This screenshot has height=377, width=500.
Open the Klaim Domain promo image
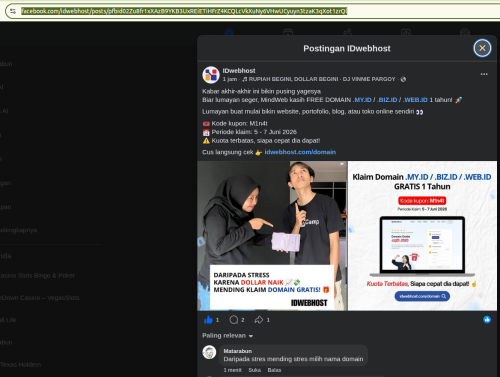(422, 236)
